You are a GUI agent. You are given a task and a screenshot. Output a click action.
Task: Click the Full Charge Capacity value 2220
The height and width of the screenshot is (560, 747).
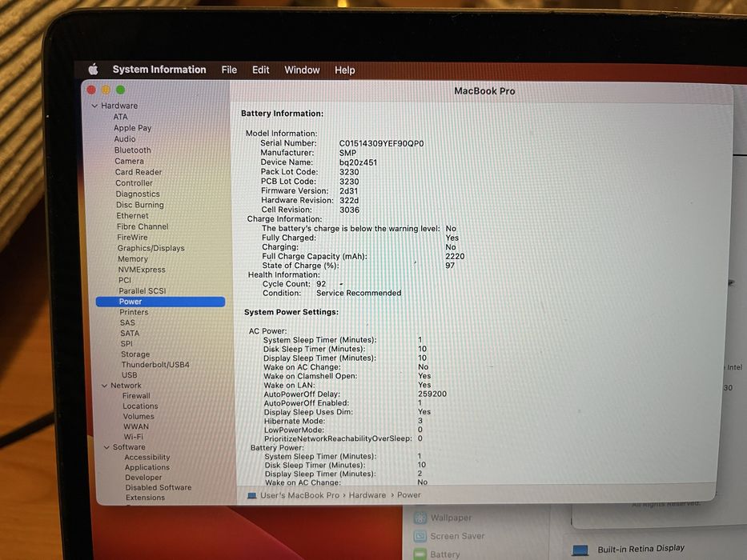[455, 256]
